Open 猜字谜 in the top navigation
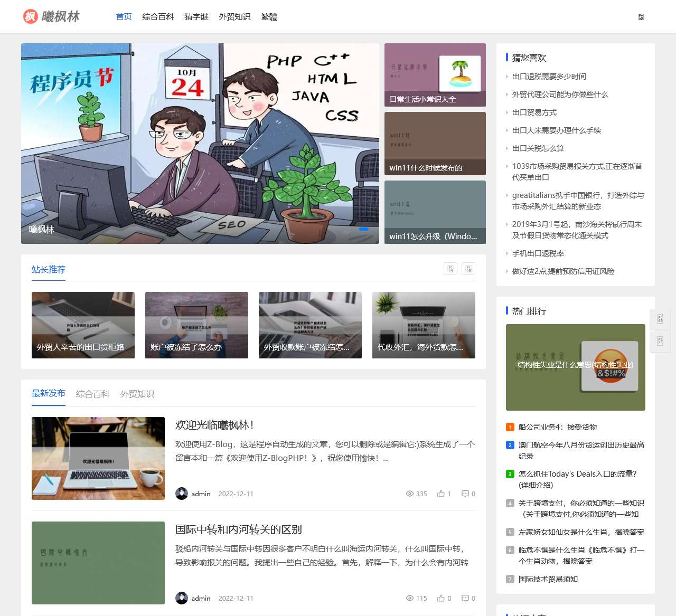The image size is (676, 616). 196,17
